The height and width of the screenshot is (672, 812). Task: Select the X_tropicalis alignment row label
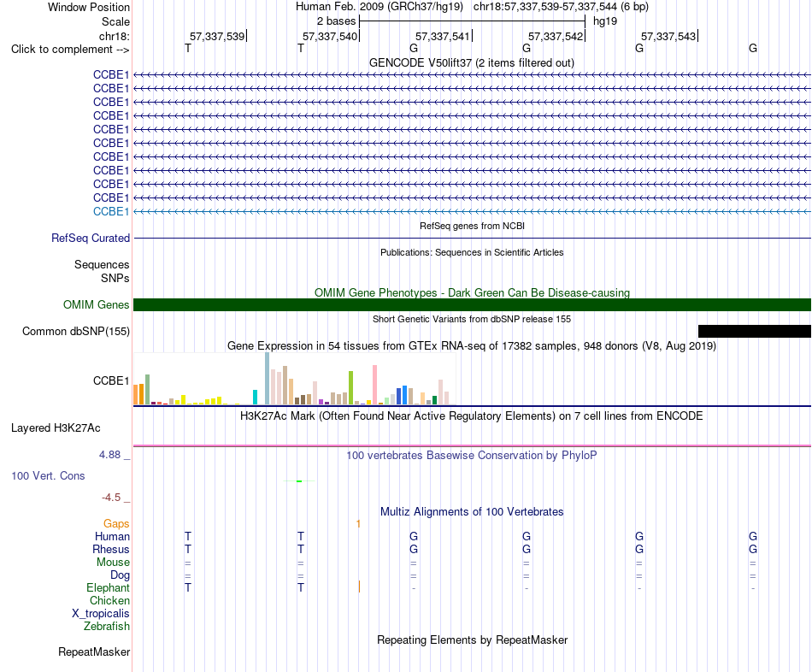tap(101, 614)
